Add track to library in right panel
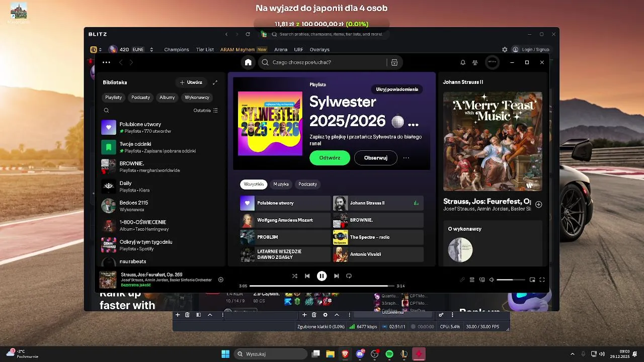644x362 pixels. tap(538, 204)
